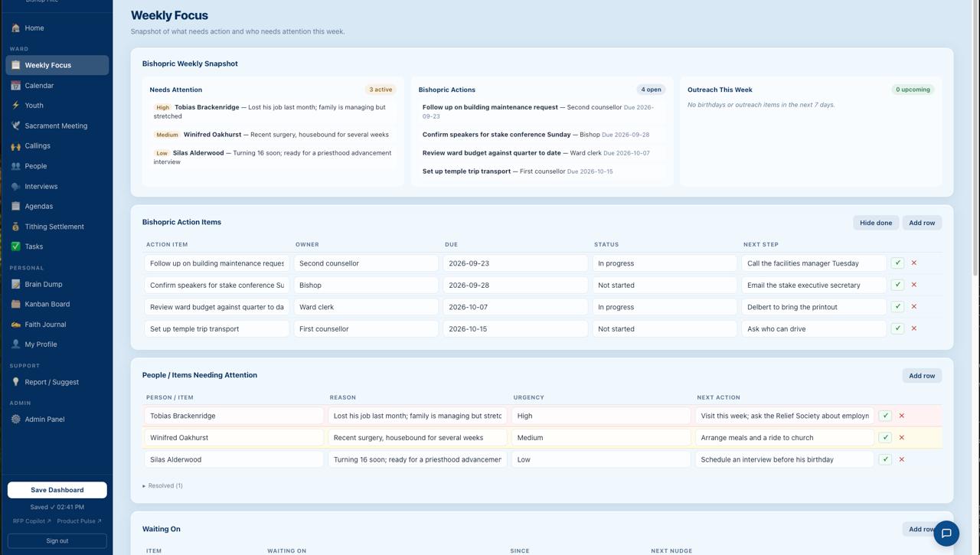Mark stake conference speakers item as done
The image size is (980, 555).
(897, 285)
